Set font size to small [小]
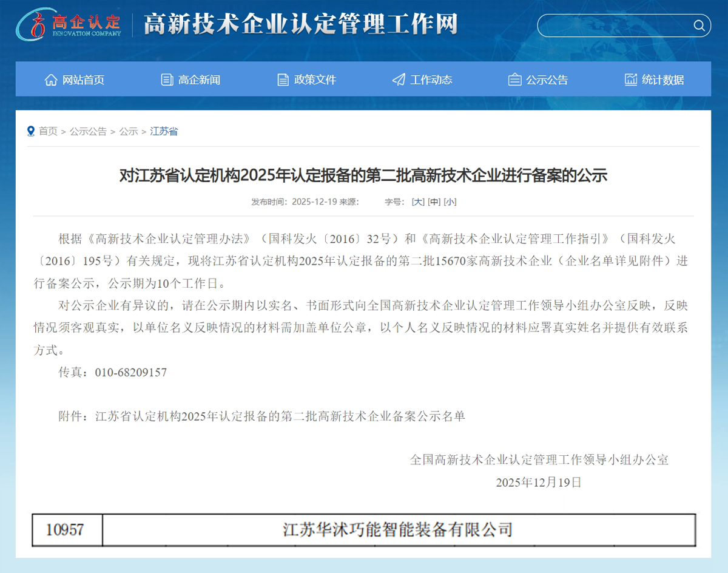 (450, 202)
